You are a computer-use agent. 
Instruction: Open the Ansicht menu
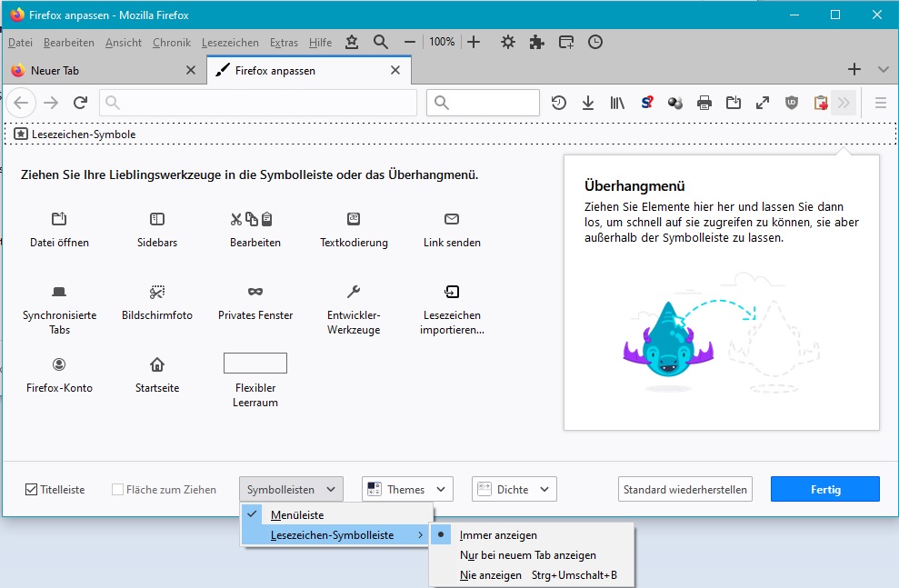point(124,43)
